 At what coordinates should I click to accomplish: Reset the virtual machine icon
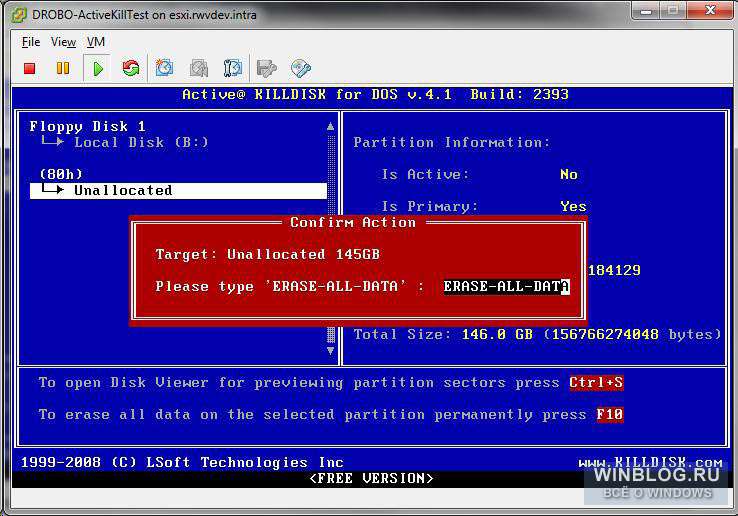click(x=131, y=68)
